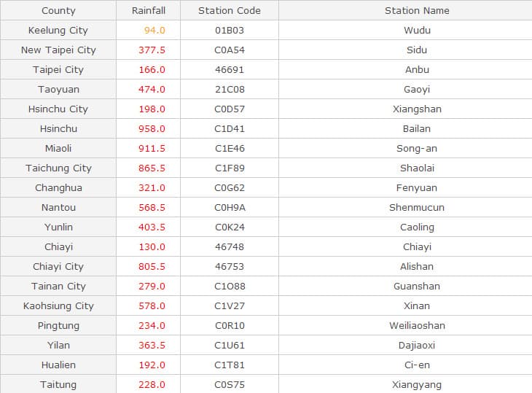Click rainfall value 403.5 for Yunlin
This screenshot has width=532, height=393.
[x=152, y=227]
